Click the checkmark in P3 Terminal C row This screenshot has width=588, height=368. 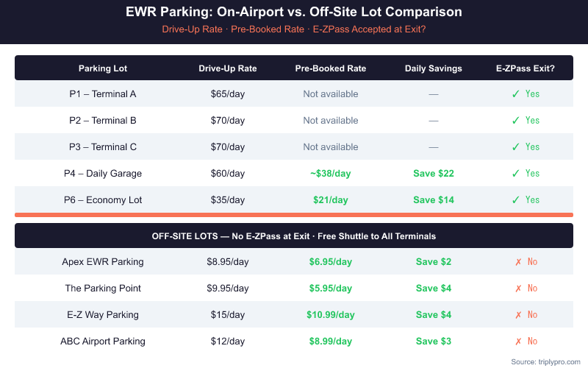(516, 146)
